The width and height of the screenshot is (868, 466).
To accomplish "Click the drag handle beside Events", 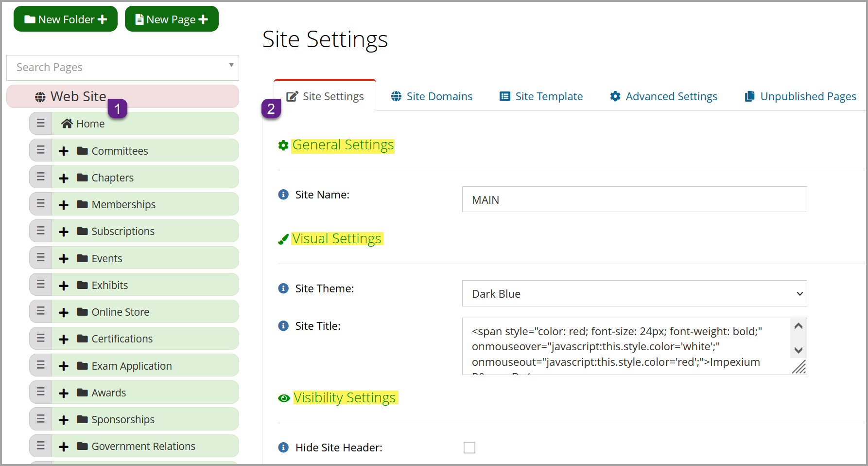I will pyautogui.click(x=41, y=258).
